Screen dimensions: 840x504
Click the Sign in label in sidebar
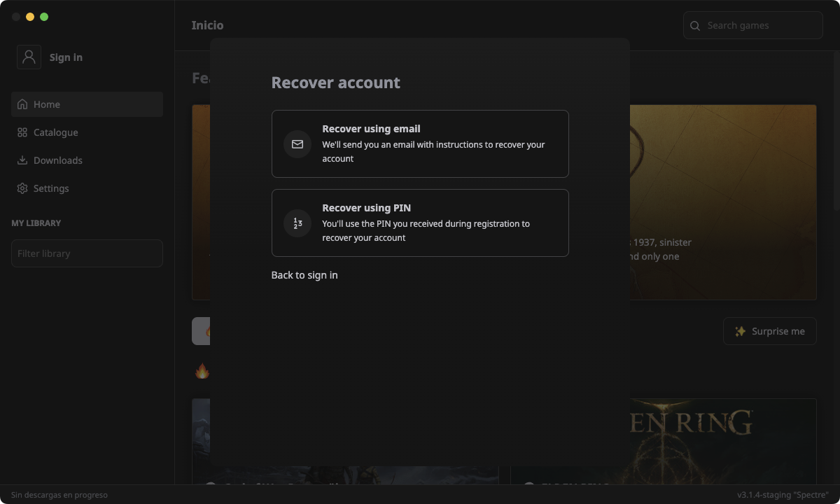click(66, 57)
